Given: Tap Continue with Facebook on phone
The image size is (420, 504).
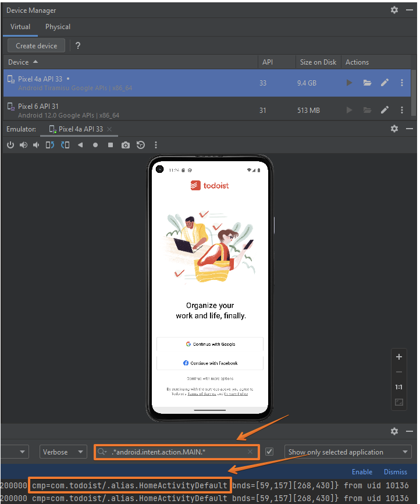Looking at the screenshot, I should point(210,363).
